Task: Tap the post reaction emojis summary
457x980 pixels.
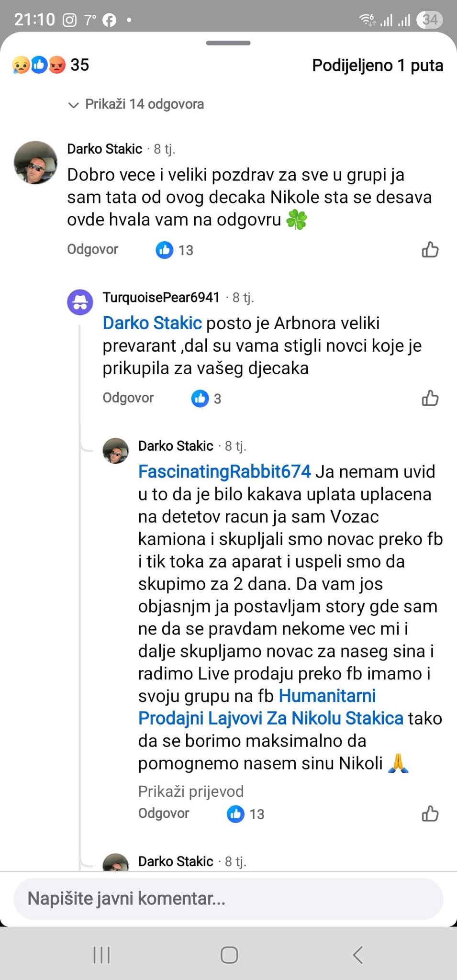Action: (39, 65)
